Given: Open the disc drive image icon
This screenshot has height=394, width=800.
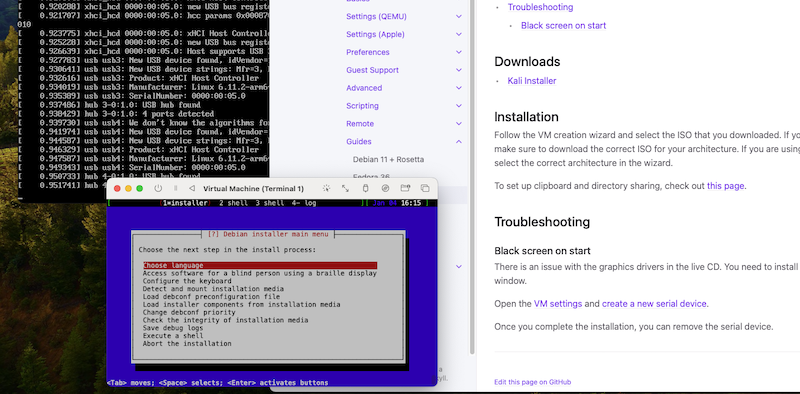Looking at the screenshot, I should point(385,188).
